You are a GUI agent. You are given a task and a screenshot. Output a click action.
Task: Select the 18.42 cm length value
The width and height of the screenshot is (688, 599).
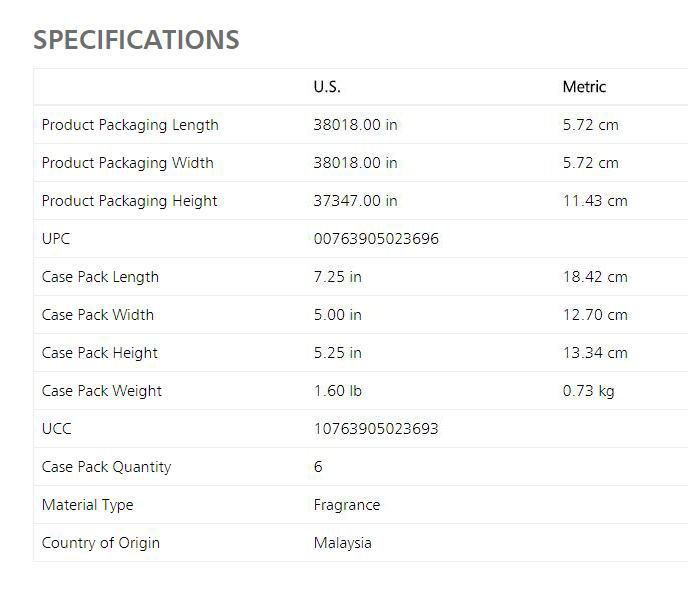[x=595, y=277]
